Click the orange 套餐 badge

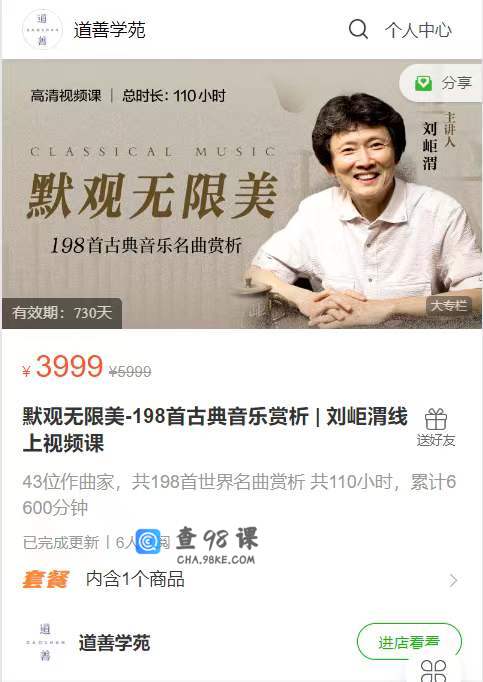(x=46, y=580)
